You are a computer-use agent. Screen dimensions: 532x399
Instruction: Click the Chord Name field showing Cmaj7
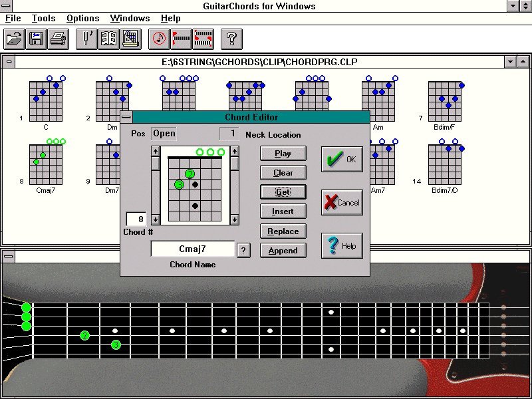click(x=192, y=249)
